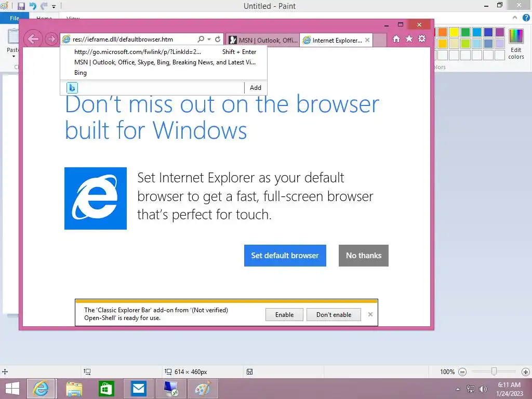Click the Paint zoom slider handle

[494, 371]
